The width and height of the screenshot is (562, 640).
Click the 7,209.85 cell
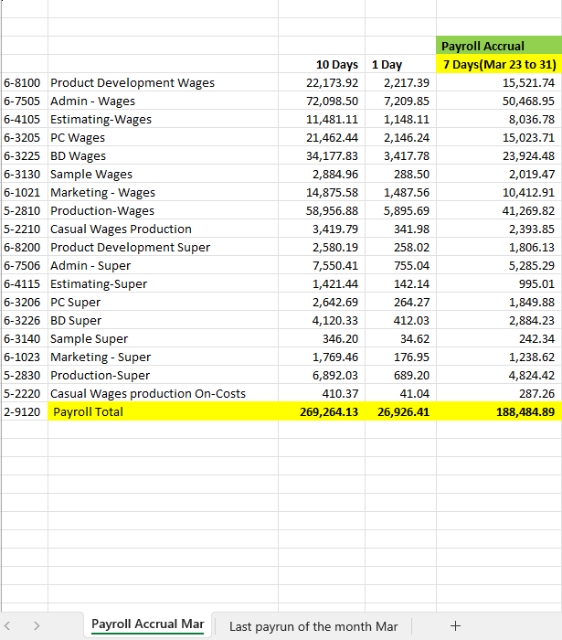[401, 101]
